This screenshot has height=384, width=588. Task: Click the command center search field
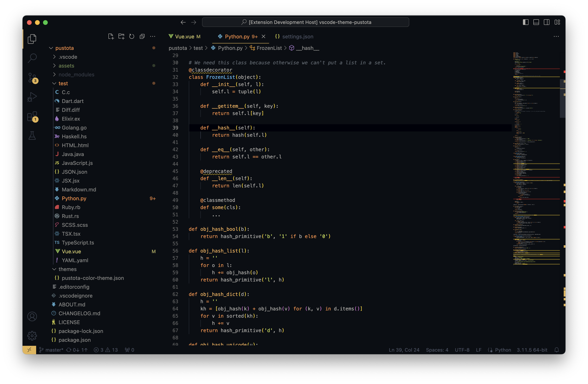coord(305,22)
